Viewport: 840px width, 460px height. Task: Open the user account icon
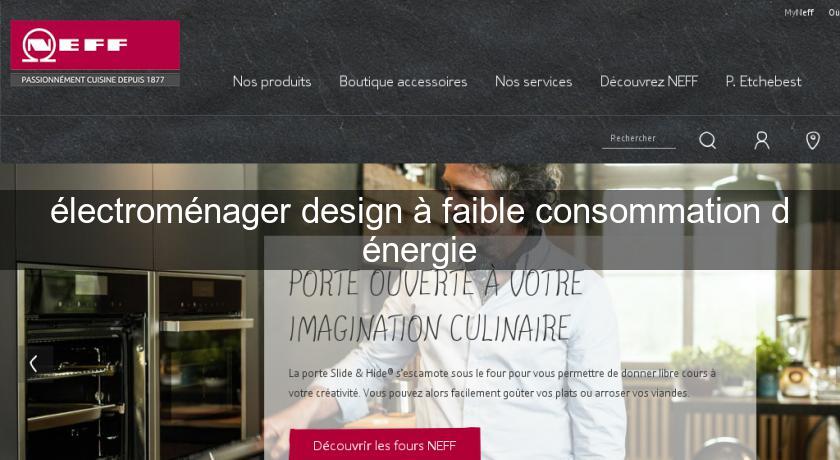[x=762, y=140]
